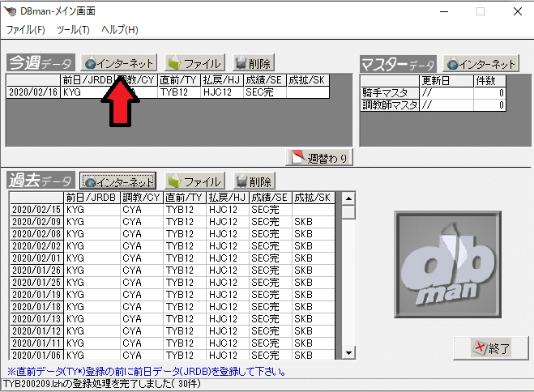Open the ファイル(F) menu
Screen dimensions: 534x392
pyautogui.click(x=26, y=30)
